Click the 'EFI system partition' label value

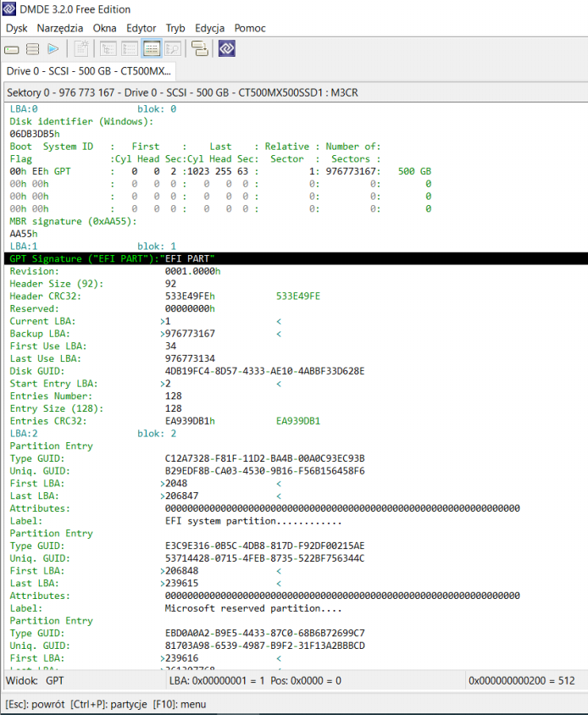coord(253,521)
